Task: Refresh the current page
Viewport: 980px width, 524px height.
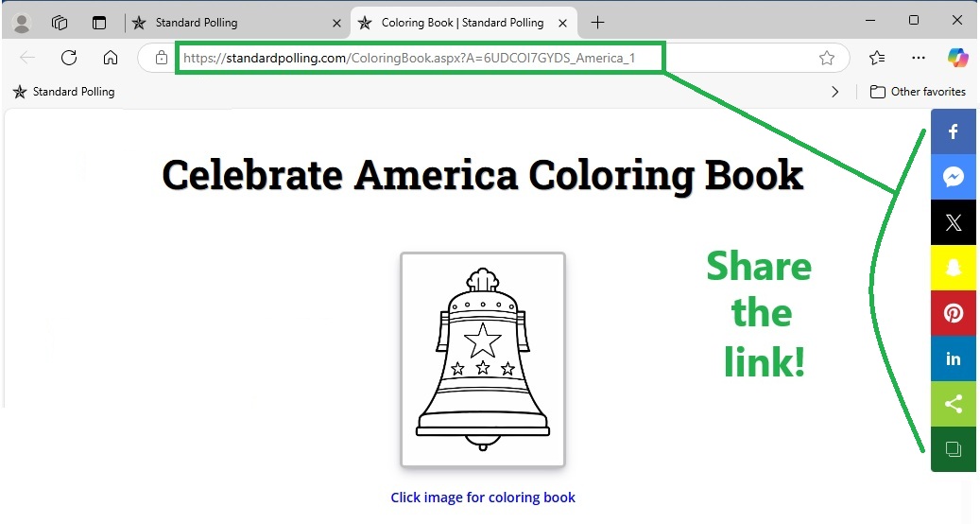Action: (x=69, y=58)
